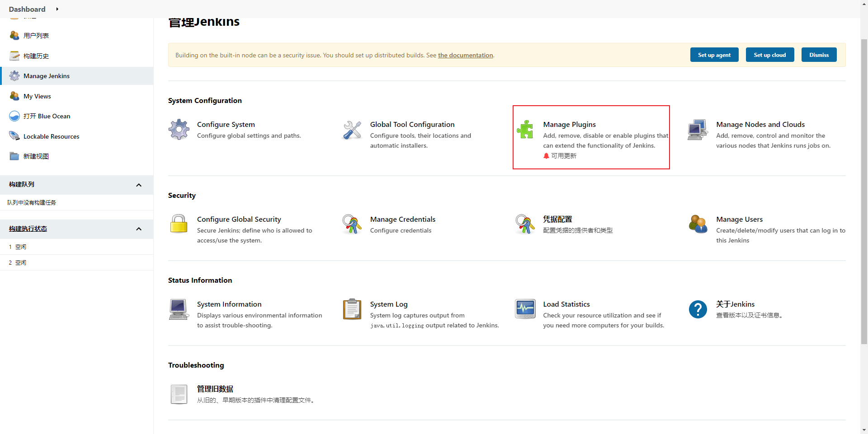Viewport: 868px width, 434px height.
Task: Click the 凭据配置 keys icon
Action: tap(525, 224)
